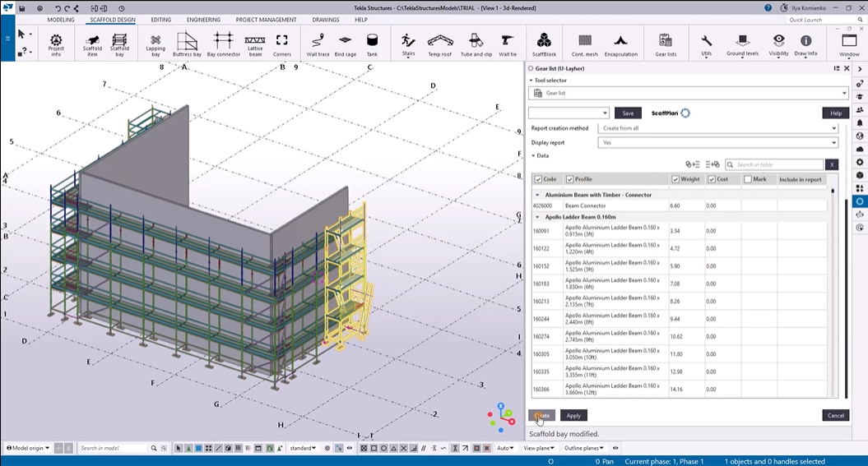Select the Scaffold item tool
The image size is (868, 466).
pyautogui.click(x=92, y=45)
